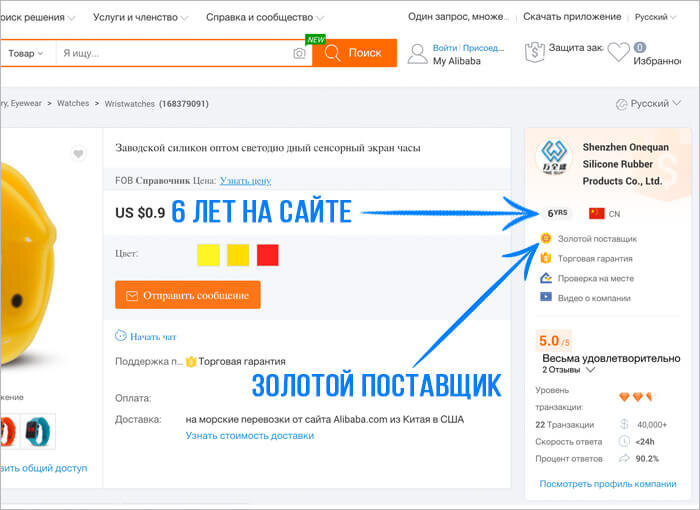Click the Видео о компании text
This screenshot has width=700, height=510.
tap(594, 298)
